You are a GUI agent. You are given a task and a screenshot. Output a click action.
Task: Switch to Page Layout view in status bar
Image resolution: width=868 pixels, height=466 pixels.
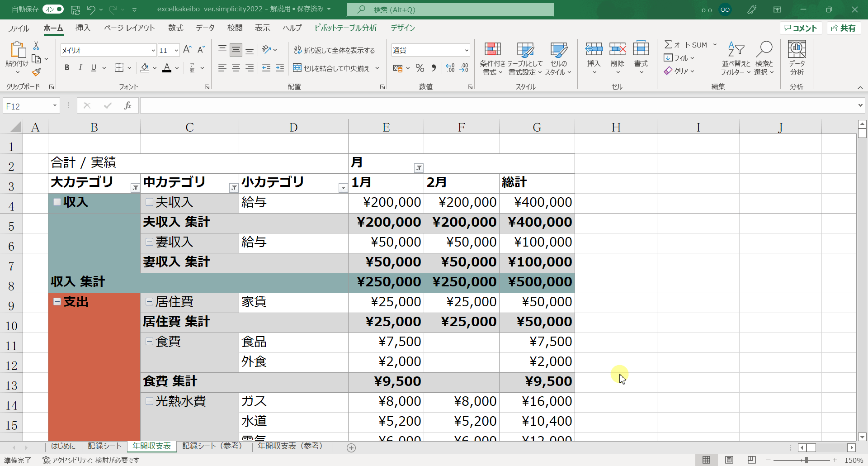tap(729, 460)
